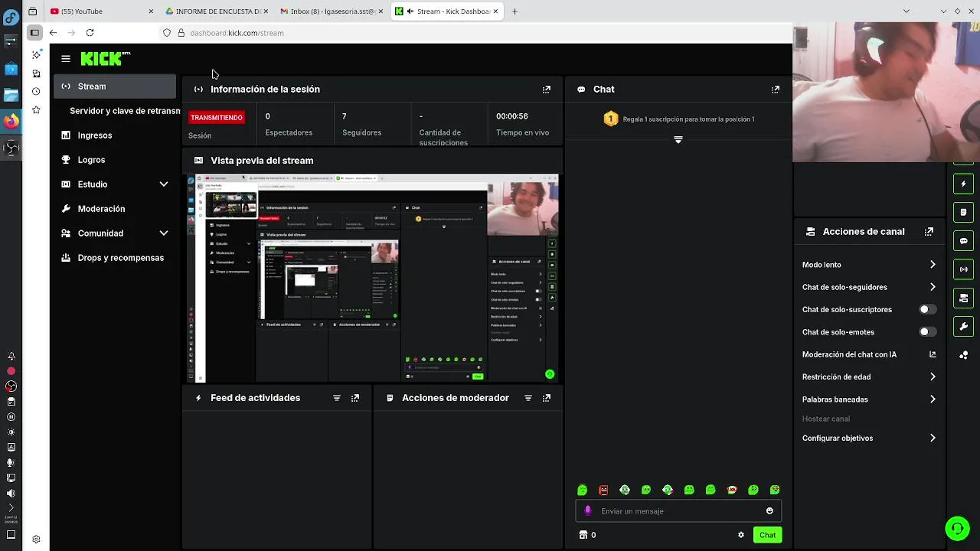Click the shop icon below message box
The width and height of the screenshot is (980, 551).
(583, 535)
